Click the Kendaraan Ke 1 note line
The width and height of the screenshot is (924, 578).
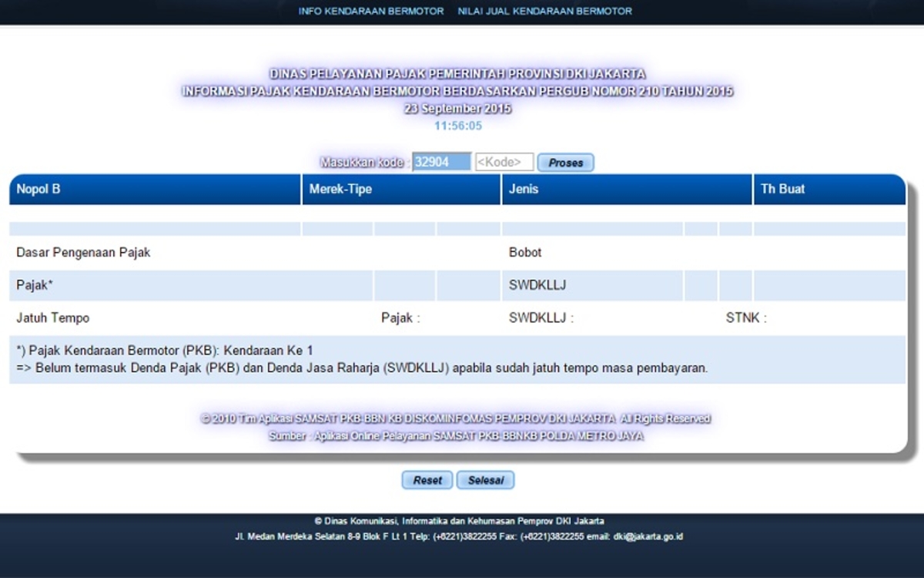(x=165, y=351)
